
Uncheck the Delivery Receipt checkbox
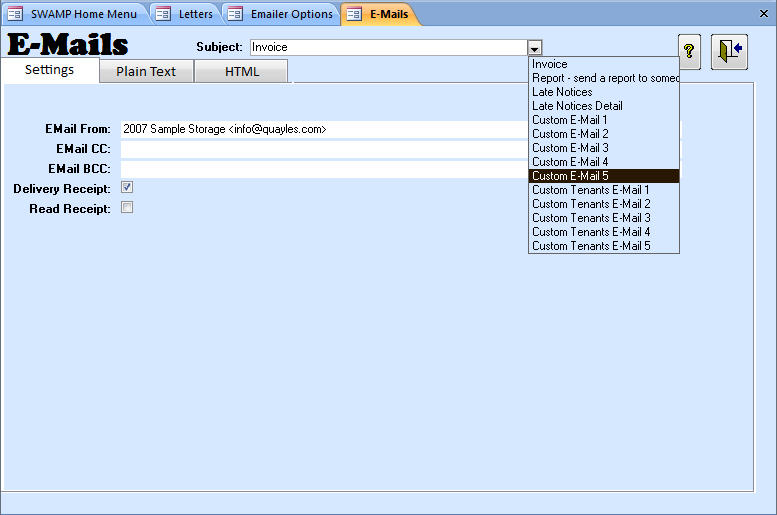pyautogui.click(x=127, y=187)
